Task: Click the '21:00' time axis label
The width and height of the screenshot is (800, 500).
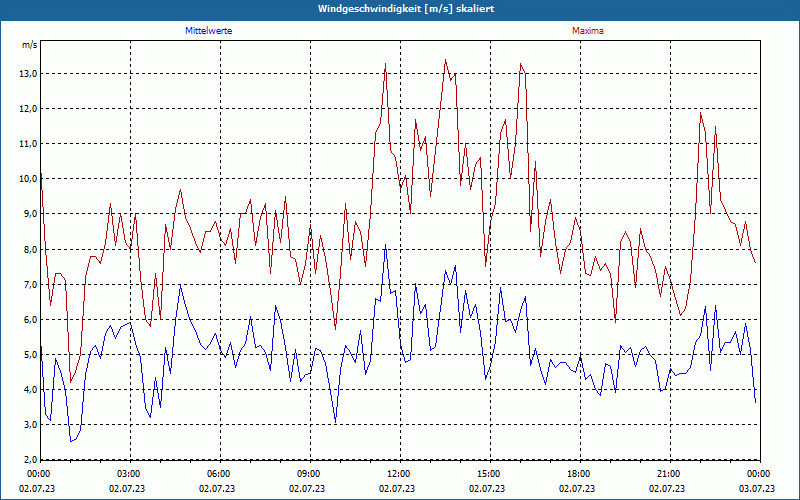Action: pos(668,474)
